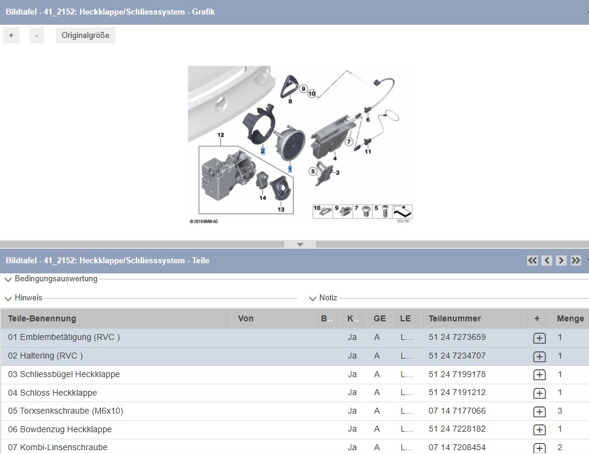The width and height of the screenshot is (589, 454).
Task: Click the GE column header
Action: [379, 319]
